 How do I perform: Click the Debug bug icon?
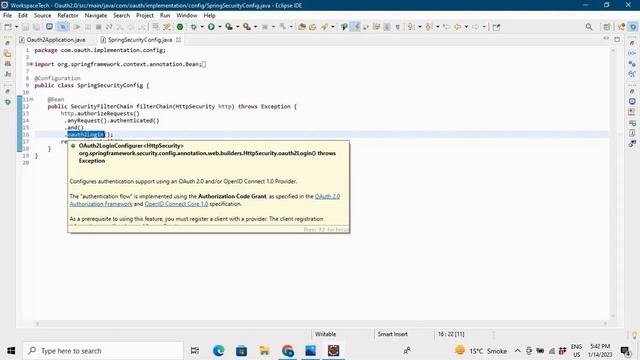click(193, 27)
